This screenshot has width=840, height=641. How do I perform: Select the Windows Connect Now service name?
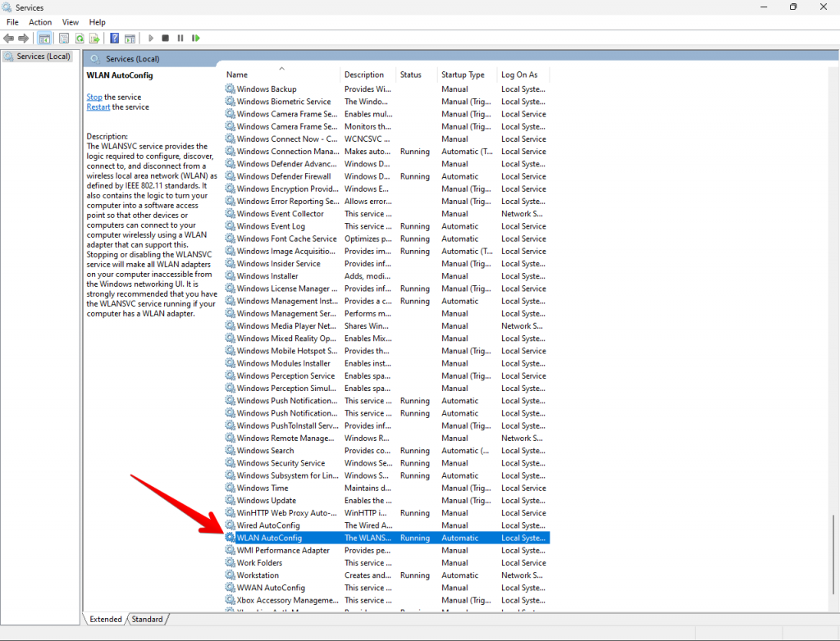[287, 139]
